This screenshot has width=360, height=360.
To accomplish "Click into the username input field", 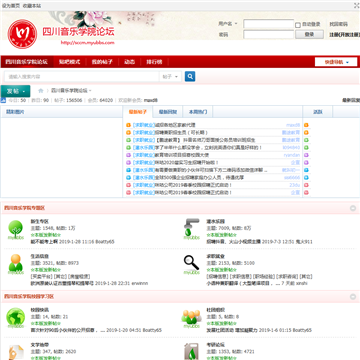I will 269,24.
